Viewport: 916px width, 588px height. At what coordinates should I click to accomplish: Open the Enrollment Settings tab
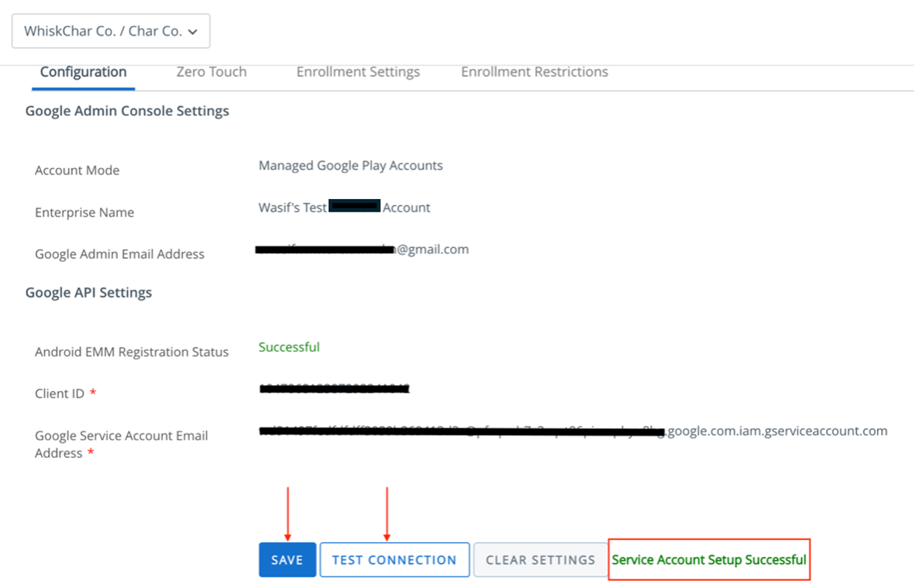point(357,71)
